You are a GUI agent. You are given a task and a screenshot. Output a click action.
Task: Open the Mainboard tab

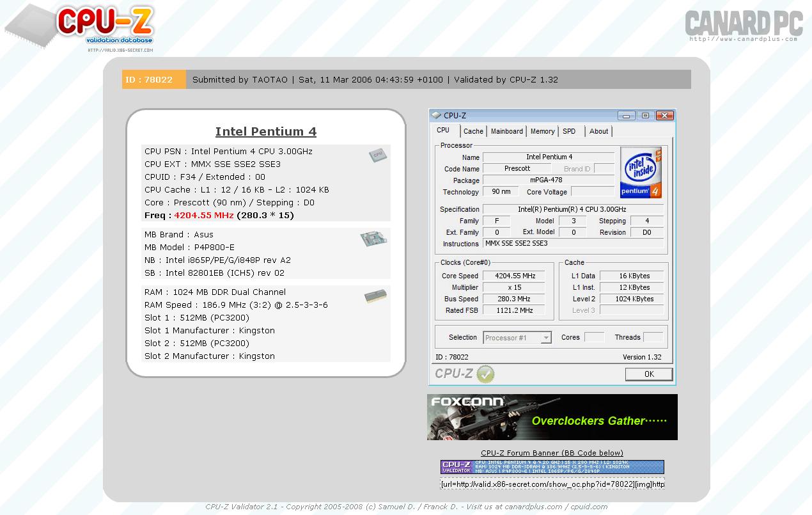pyautogui.click(x=507, y=131)
